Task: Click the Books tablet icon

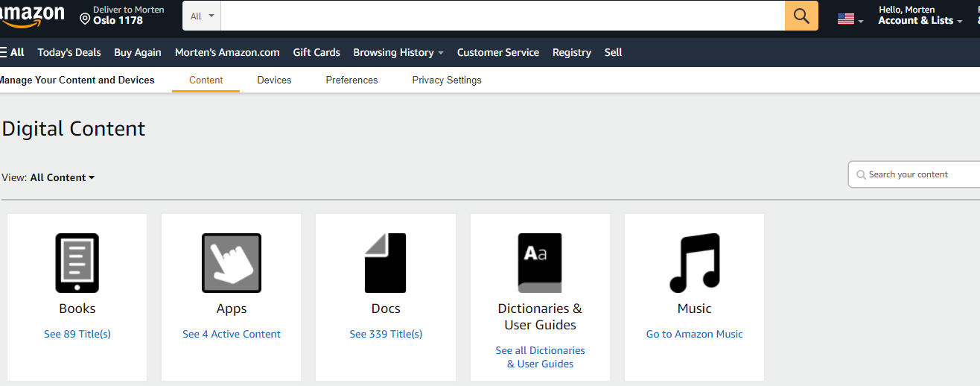Action: [x=77, y=262]
